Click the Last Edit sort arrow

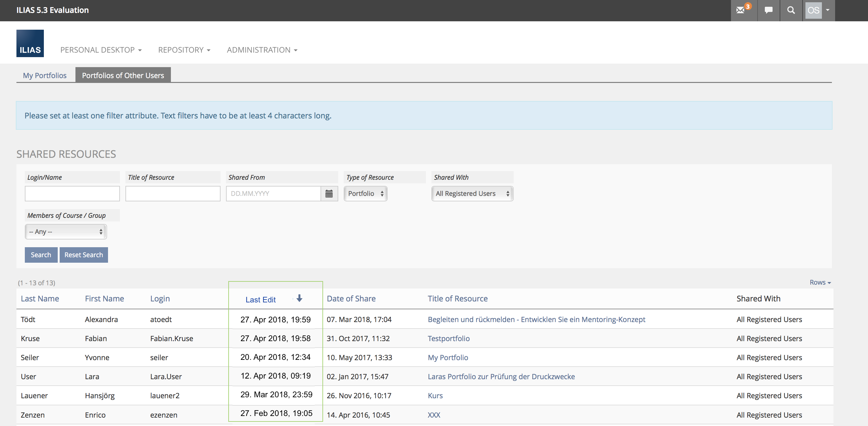[x=299, y=298]
